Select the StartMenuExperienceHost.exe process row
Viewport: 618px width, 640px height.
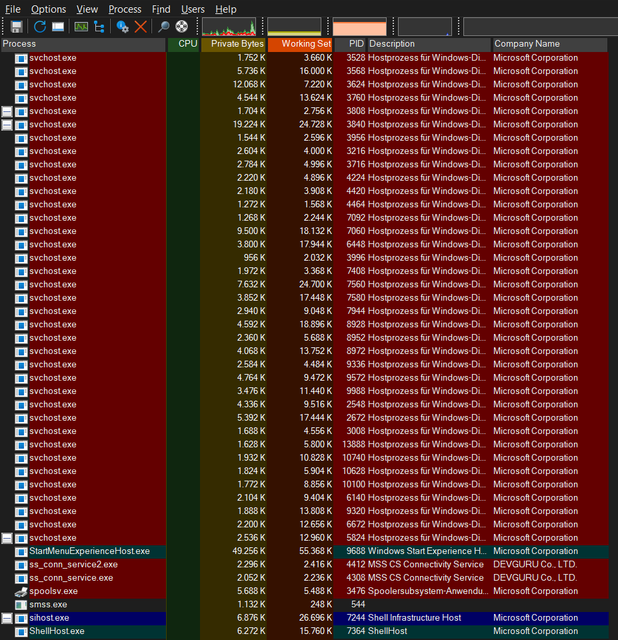(305, 551)
